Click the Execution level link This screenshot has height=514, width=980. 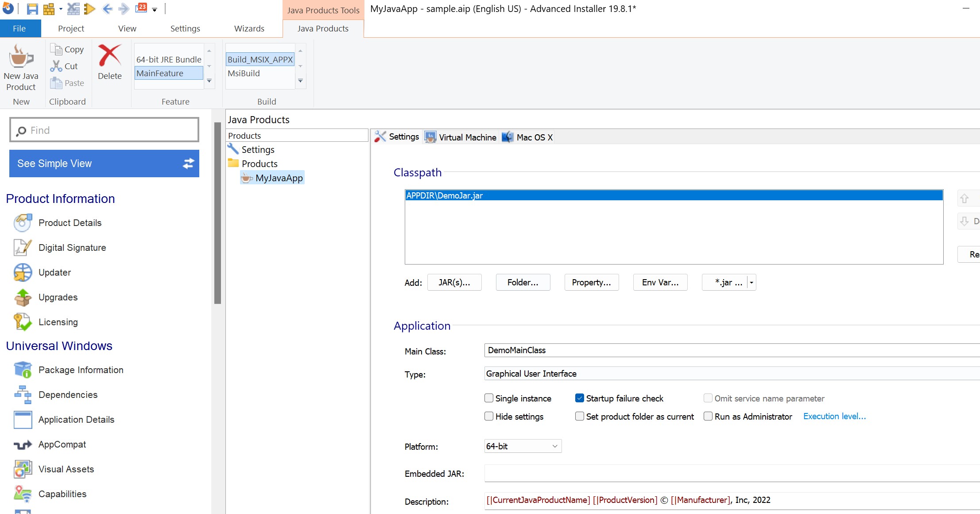[x=833, y=416]
